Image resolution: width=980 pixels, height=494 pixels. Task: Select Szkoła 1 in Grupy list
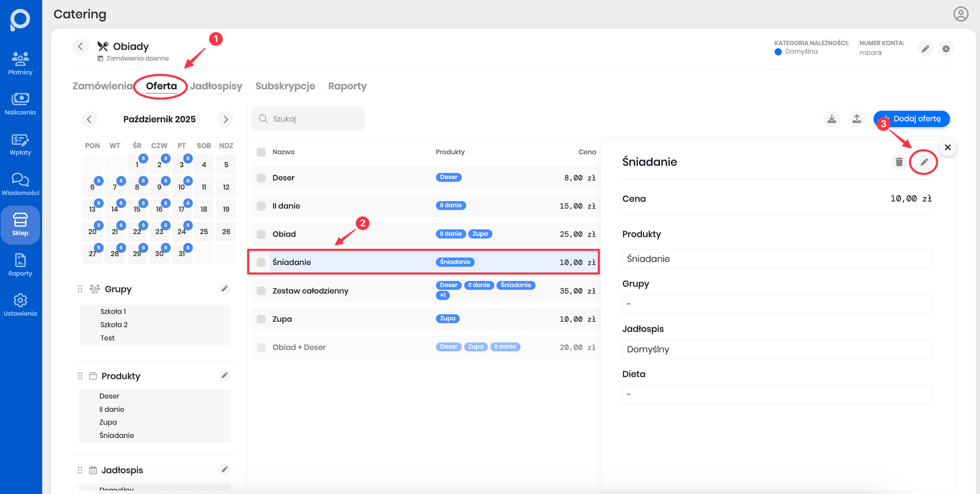pos(113,311)
